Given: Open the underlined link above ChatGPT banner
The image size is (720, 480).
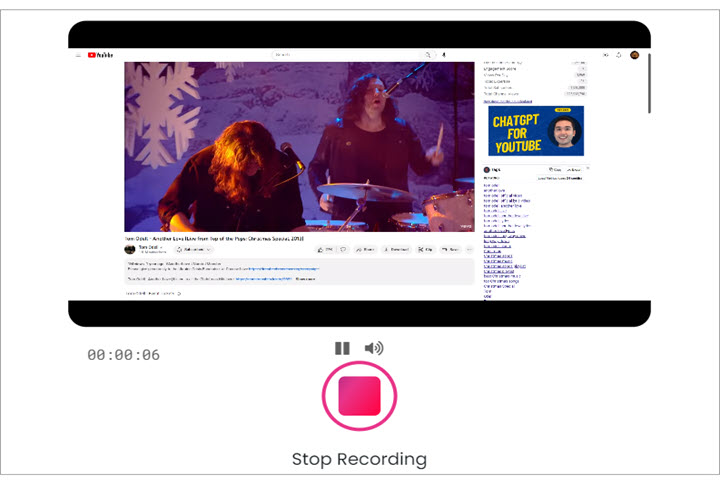Looking at the screenshot, I should click(x=508, y=101).
